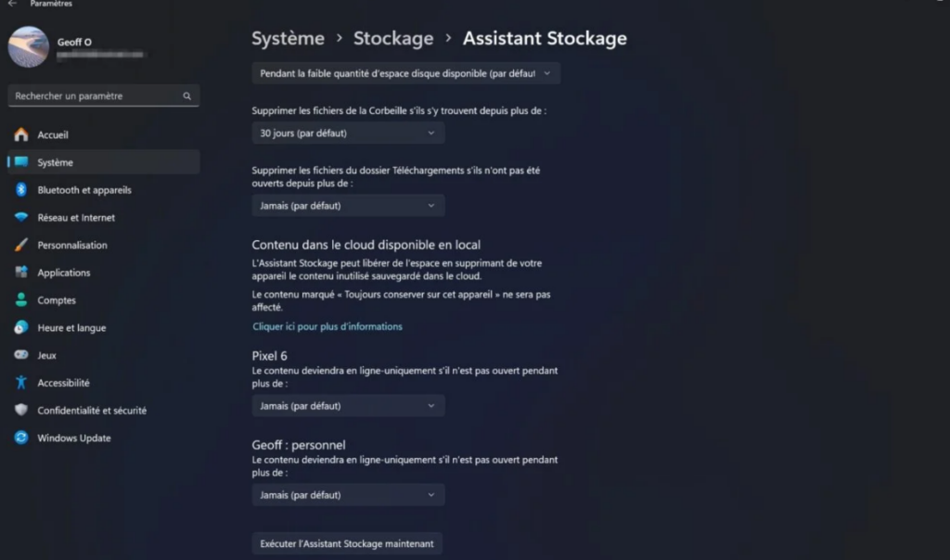Click the Accessibilité icon in sidebar

21,383
